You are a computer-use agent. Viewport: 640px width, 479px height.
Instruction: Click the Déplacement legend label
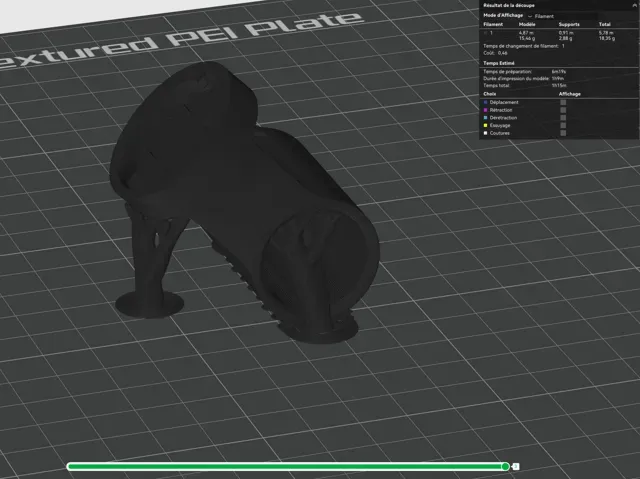click(x=504, y=102)
